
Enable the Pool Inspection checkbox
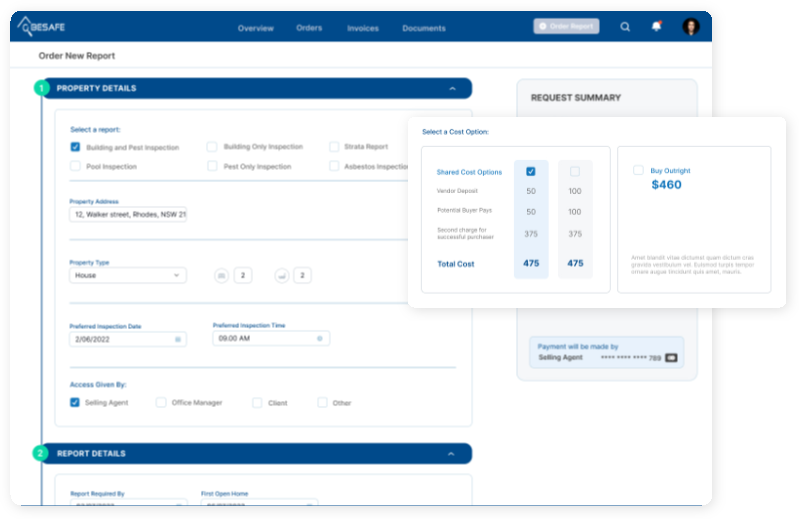[75, 166]
